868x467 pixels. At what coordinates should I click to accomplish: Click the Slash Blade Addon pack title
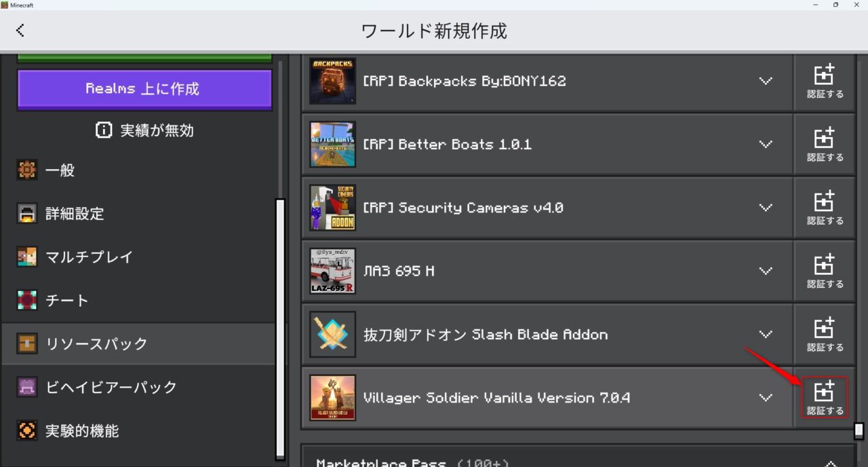tap(486, 335)
